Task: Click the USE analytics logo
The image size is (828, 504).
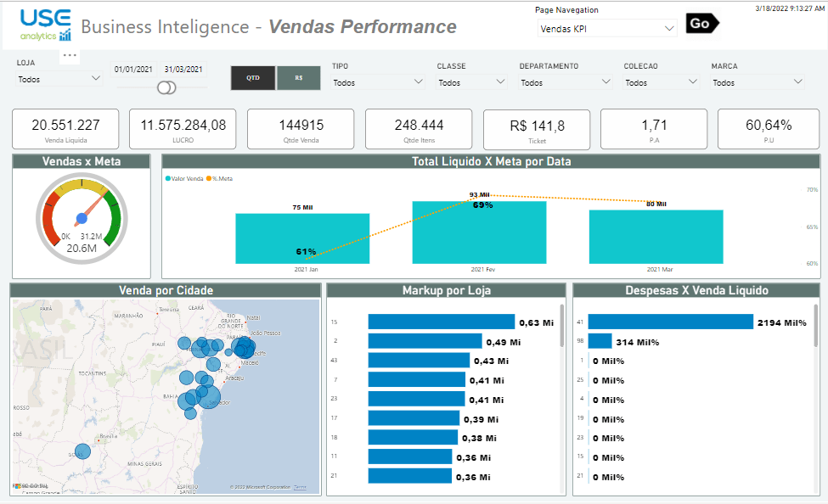Action: tap(46, 25)
